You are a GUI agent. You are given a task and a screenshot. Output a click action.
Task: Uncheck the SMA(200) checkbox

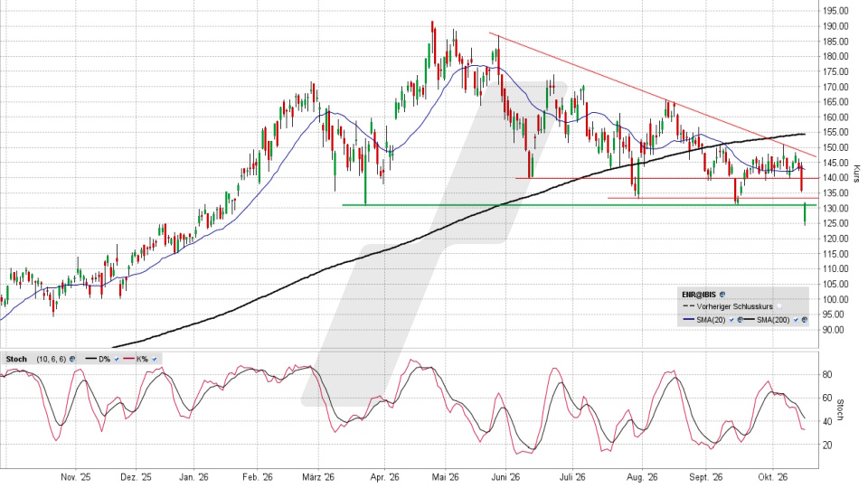click(x=796, y=320)
